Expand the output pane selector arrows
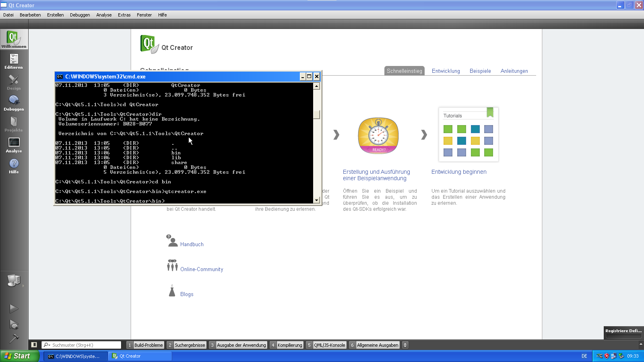 click(405, 345)
